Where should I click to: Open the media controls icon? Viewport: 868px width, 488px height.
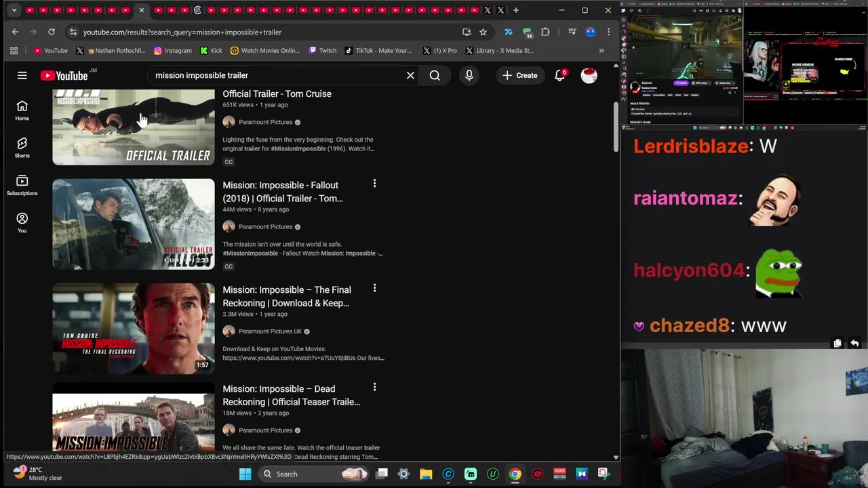tap(572, 32)
